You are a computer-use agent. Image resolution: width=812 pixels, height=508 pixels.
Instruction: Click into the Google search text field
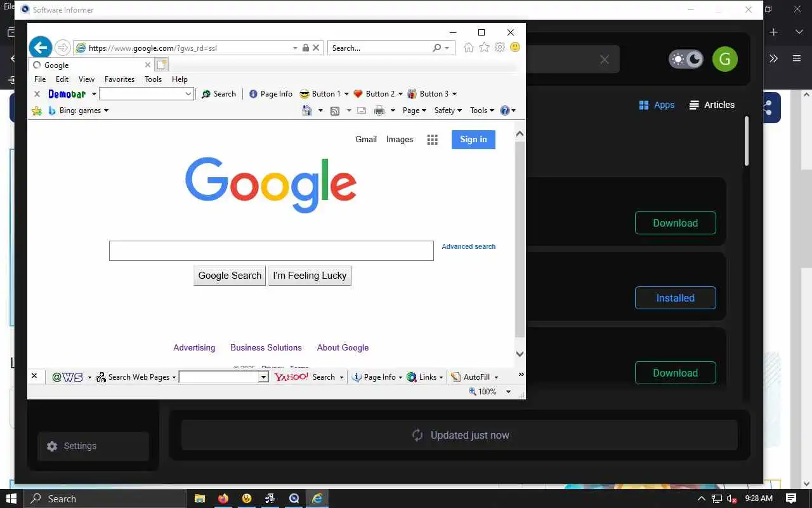pos(272,251)
